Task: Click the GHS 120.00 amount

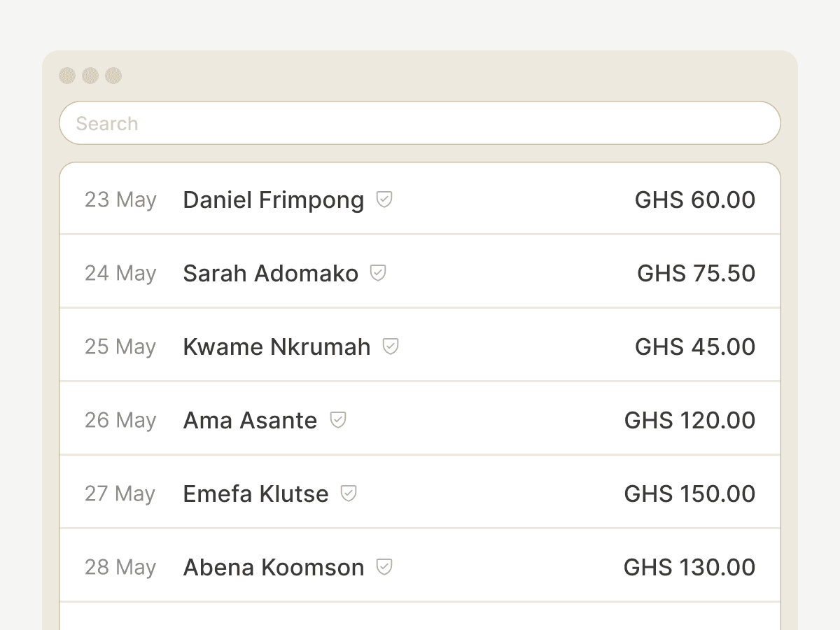Action: (x=690, y=420)
